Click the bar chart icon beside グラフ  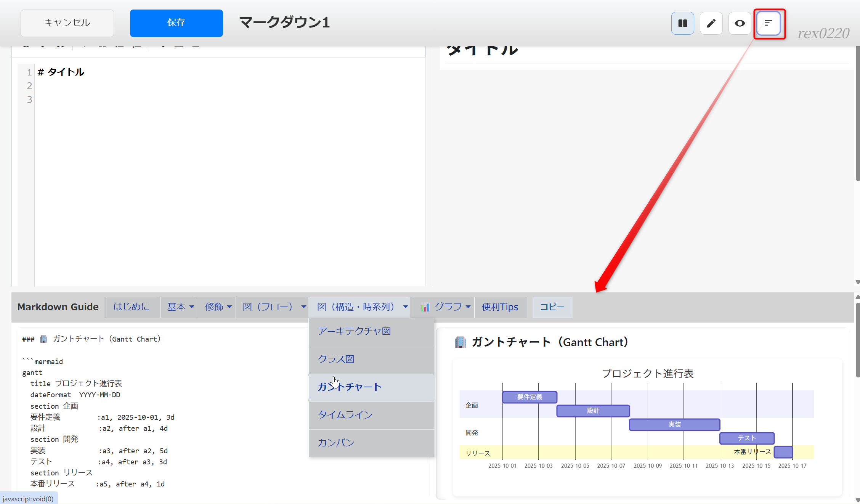[x=425, y=307]
